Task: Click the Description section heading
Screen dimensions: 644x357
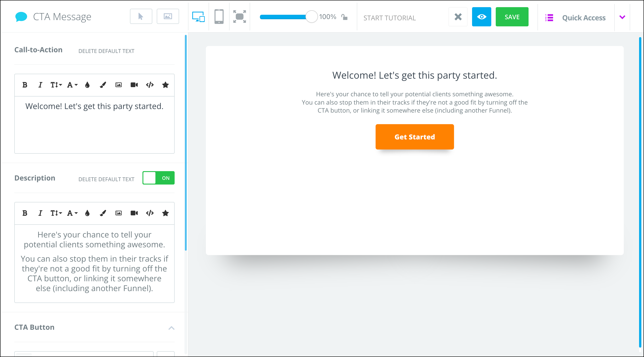Action: [35, 178]
